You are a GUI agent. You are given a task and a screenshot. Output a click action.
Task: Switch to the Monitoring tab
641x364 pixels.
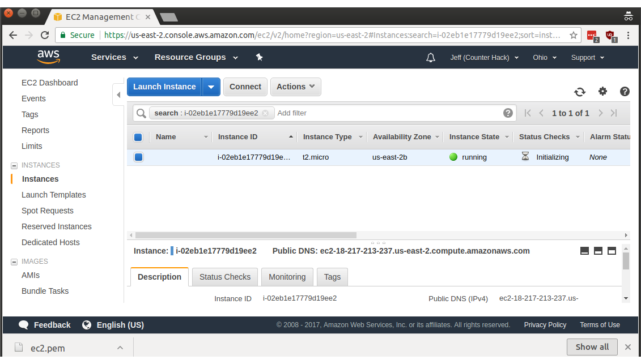287,277
